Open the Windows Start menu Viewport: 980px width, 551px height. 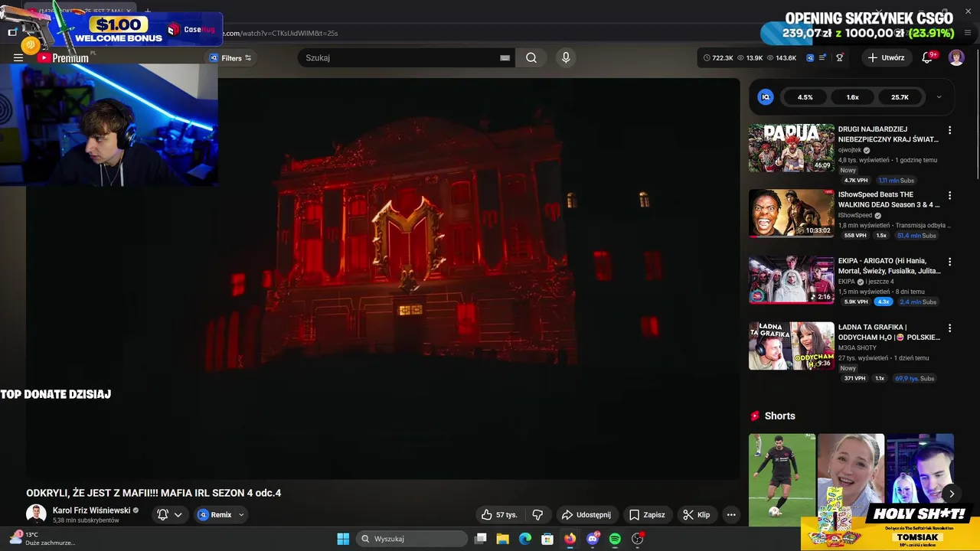tap(343, 539)
